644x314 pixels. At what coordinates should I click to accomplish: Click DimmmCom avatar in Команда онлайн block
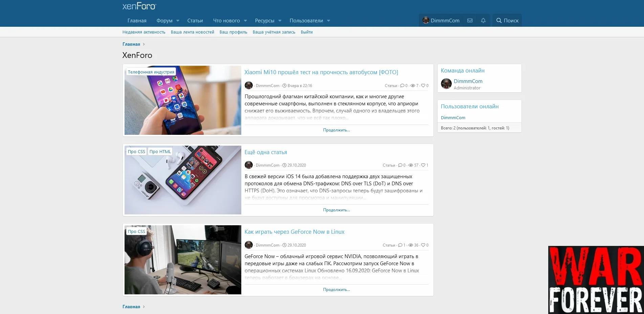[446, 84]
